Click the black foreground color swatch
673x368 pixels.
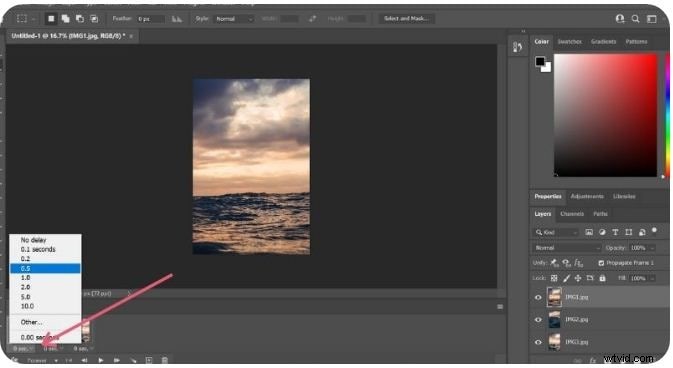point(540,61)
